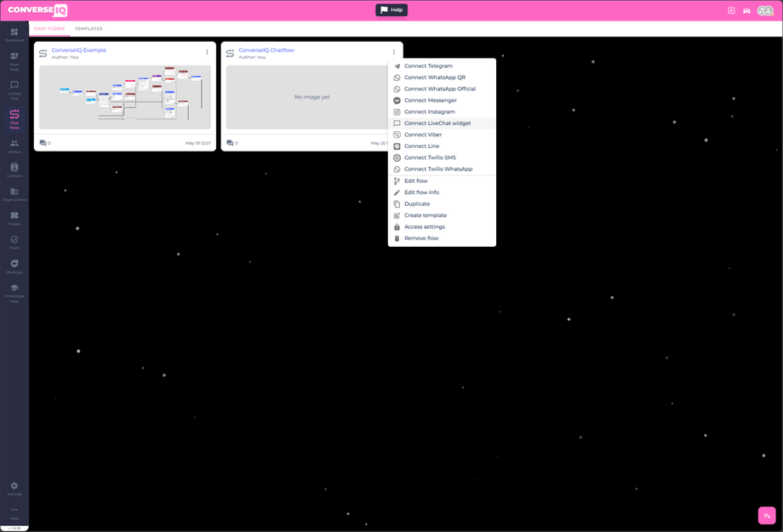The width and height of the screenshot is (783, 532).
Task: Open the team members icon in header
Action: [x=746, y=10]
